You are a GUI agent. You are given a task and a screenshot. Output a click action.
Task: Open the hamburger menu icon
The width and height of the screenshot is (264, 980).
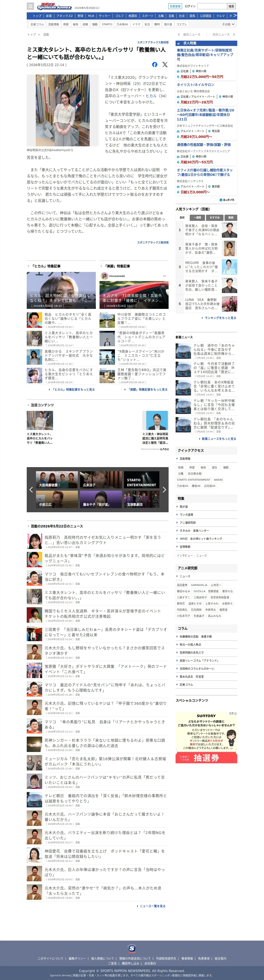point(30,6)
